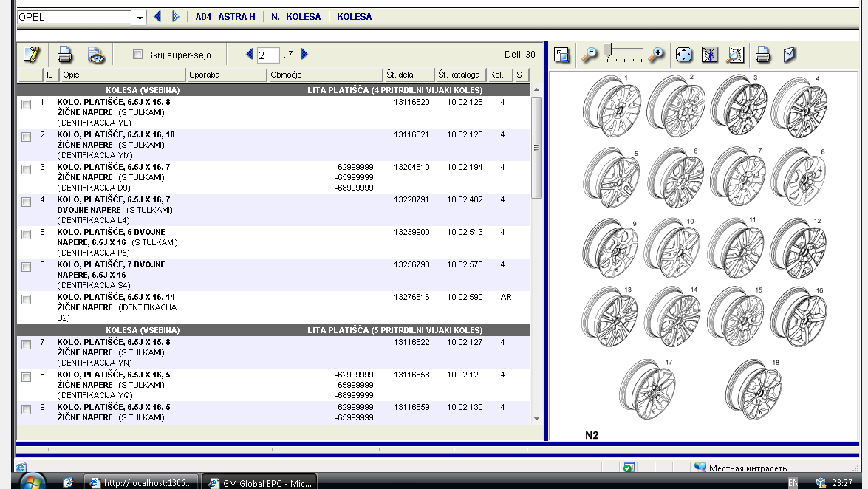Click the IL column header
This screenshot has width=868, height=489.
tap(52, 75)
